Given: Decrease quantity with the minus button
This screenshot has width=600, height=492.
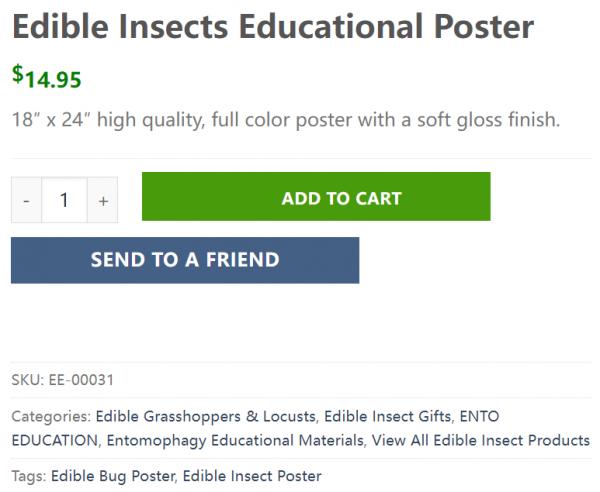Looking at the screenshot, I should click(26, 200).
